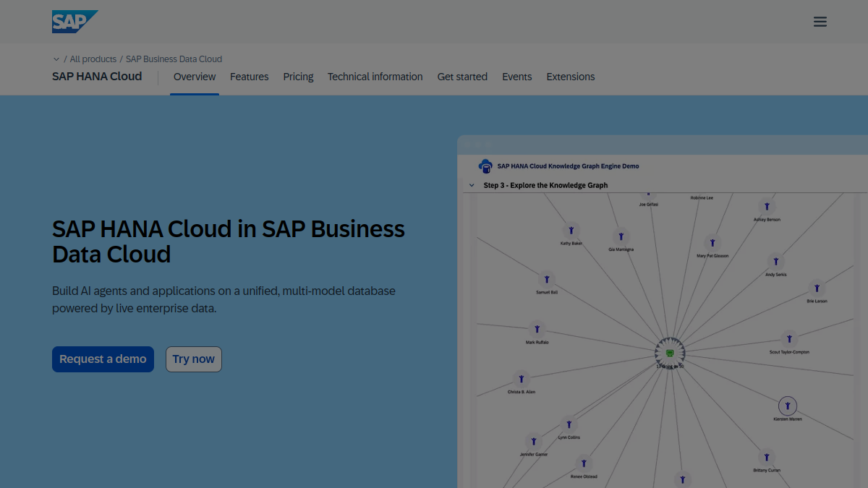This screenshot has width=868, height=488.
Task: Click the Robinne Lee label
Action: (702, 197)
